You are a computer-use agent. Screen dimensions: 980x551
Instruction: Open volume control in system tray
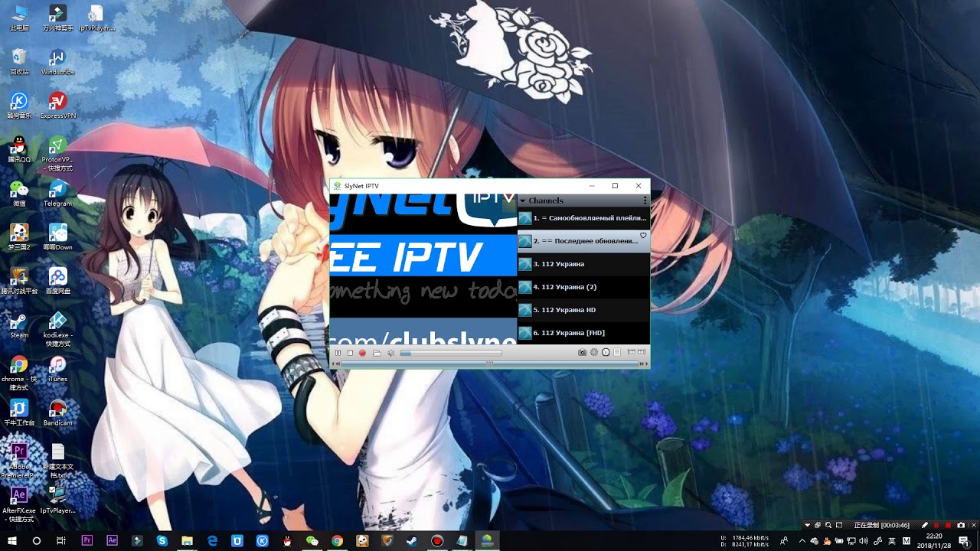click(864, 541)
